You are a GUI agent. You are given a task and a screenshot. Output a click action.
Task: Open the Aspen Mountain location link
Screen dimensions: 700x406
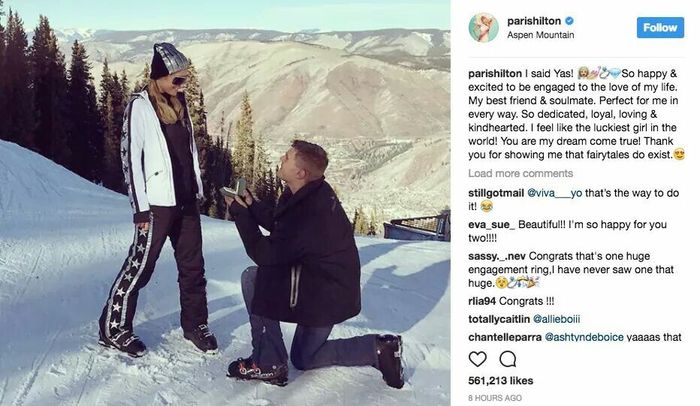(x=541, y=35)
